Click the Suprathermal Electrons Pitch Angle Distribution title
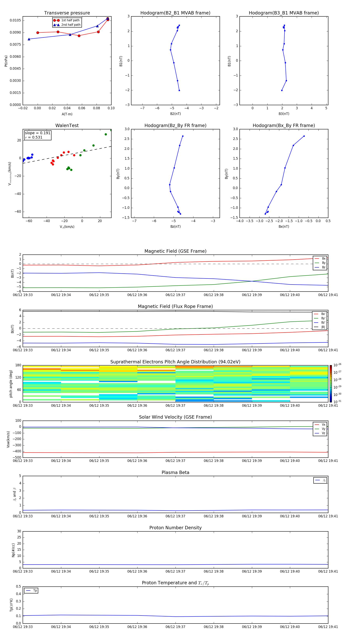Screen dimensions: 351x644 point(175,362)
